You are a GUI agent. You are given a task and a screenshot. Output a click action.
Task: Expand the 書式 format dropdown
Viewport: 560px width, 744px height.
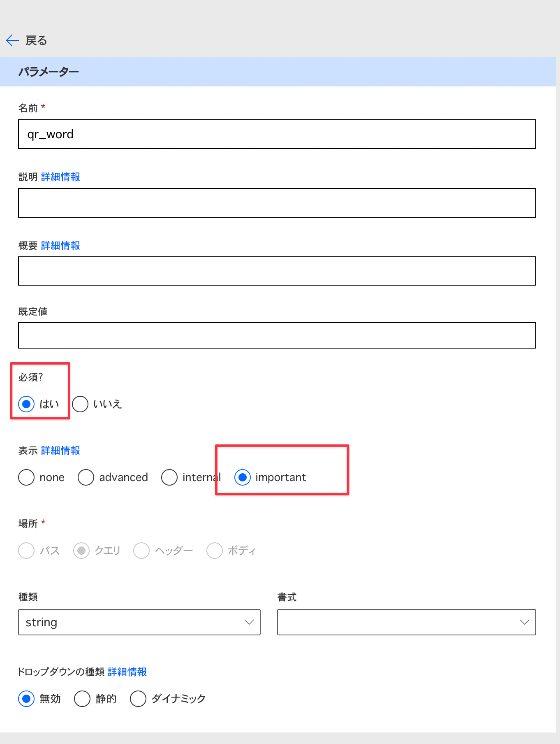coord(407,622)
